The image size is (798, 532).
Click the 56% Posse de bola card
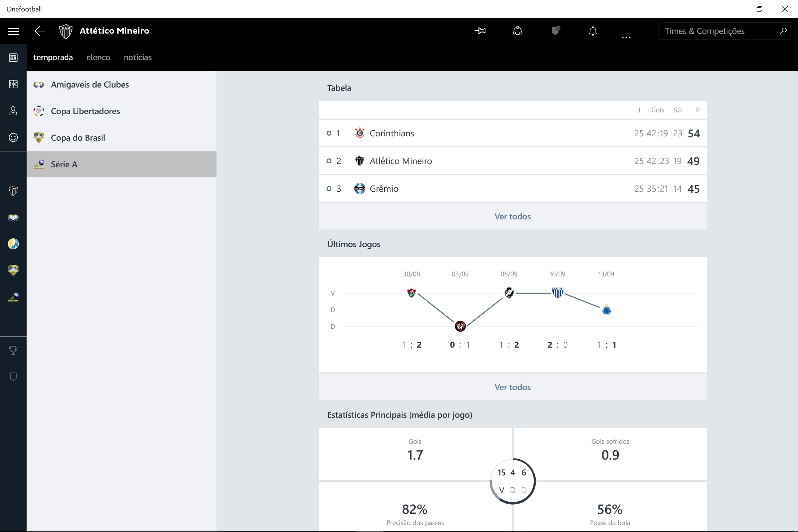(610, 507)
